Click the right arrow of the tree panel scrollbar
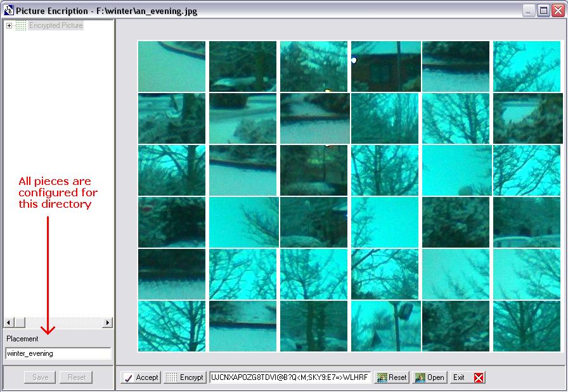 (108, 322)
